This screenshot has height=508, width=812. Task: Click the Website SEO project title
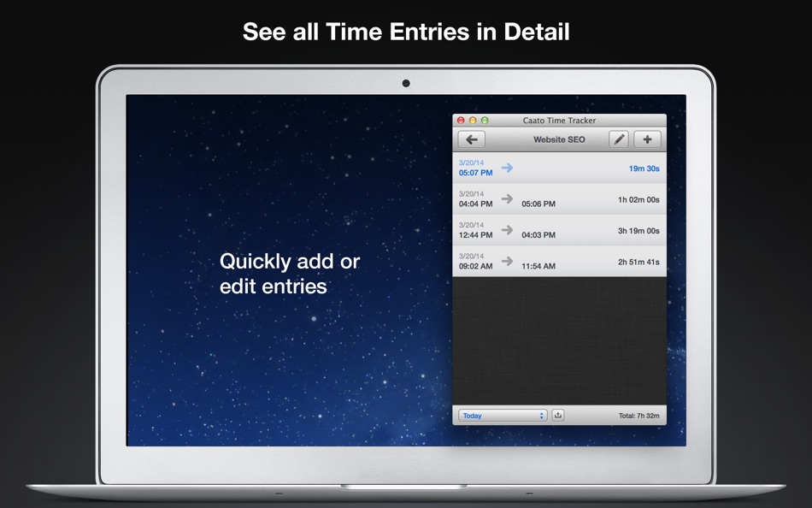tap(559, 139)
